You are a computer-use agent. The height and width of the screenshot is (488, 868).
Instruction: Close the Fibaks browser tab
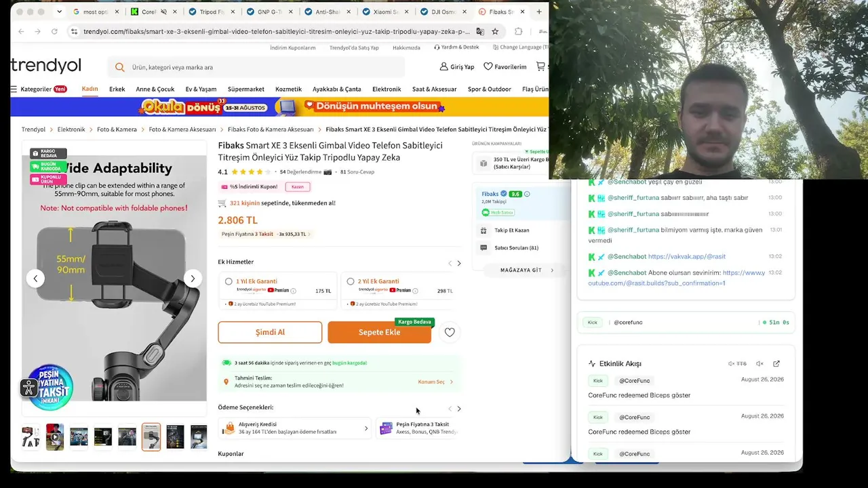pos(522,12)
